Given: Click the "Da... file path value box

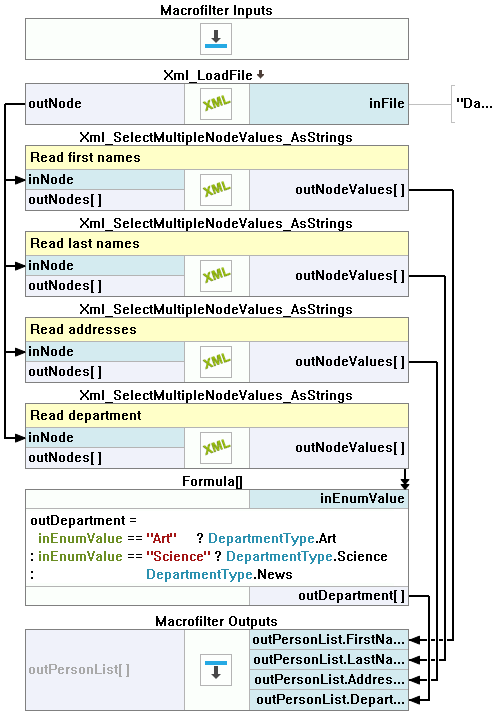Looking at the screenshot, I should click(474, 104).
